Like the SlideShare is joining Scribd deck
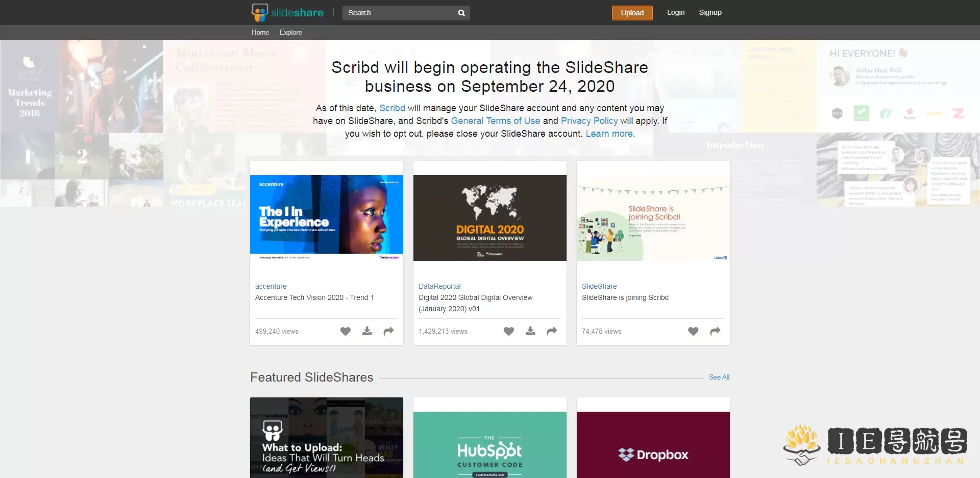 [x=693, y=331]
